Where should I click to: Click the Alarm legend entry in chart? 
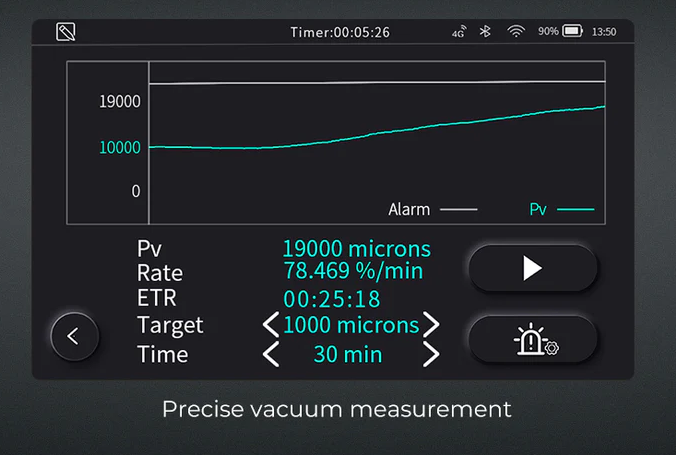coord(431,210)
